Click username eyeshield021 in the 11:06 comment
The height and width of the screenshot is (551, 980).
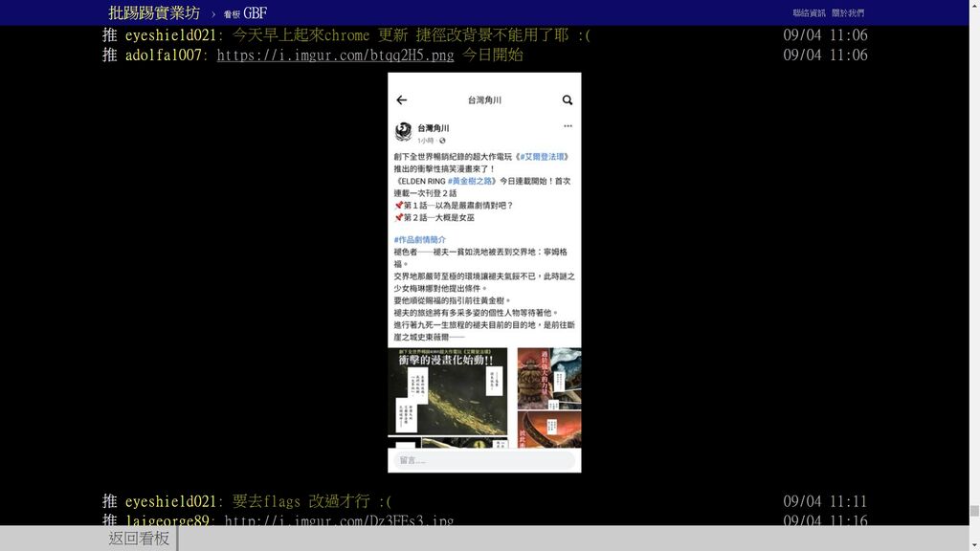point(170,35)
